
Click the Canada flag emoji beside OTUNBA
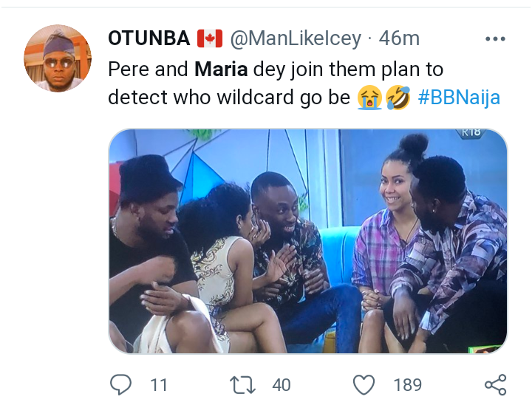click(209, 38)
